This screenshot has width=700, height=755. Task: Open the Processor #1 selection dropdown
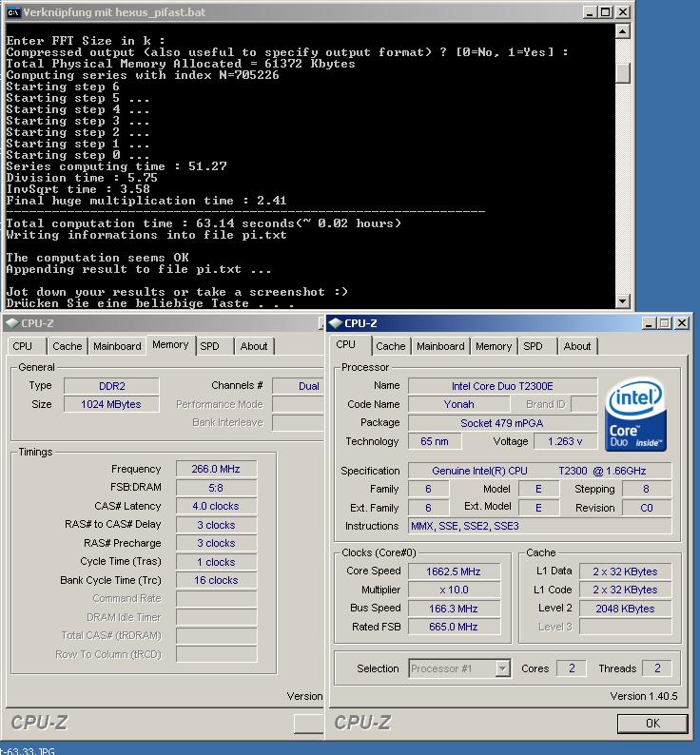click(502, 668)
